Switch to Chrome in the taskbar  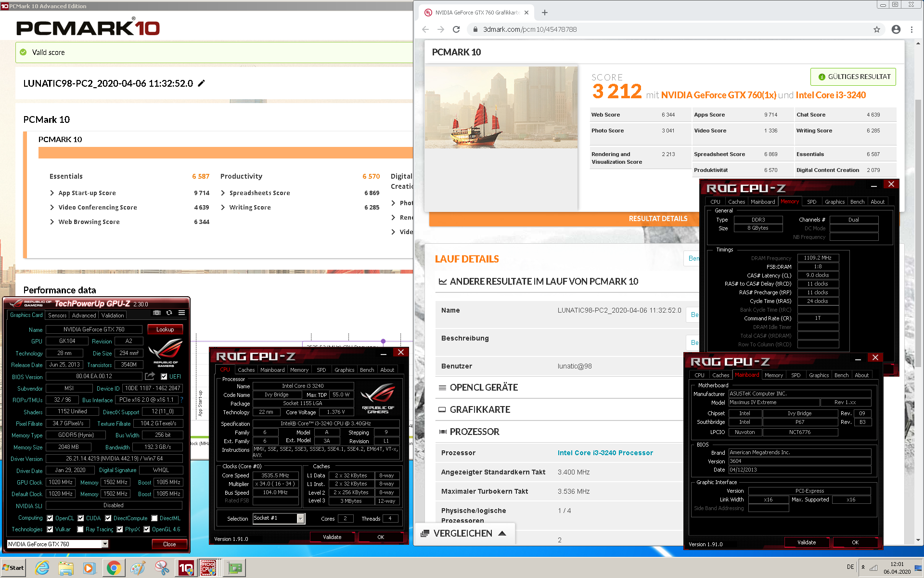pyautogui.click(x=114, y=568)
